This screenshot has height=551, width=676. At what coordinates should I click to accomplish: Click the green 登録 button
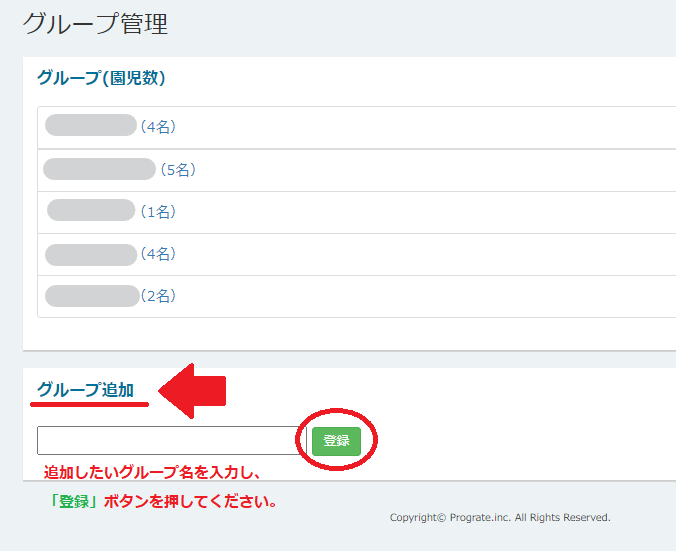336,441
